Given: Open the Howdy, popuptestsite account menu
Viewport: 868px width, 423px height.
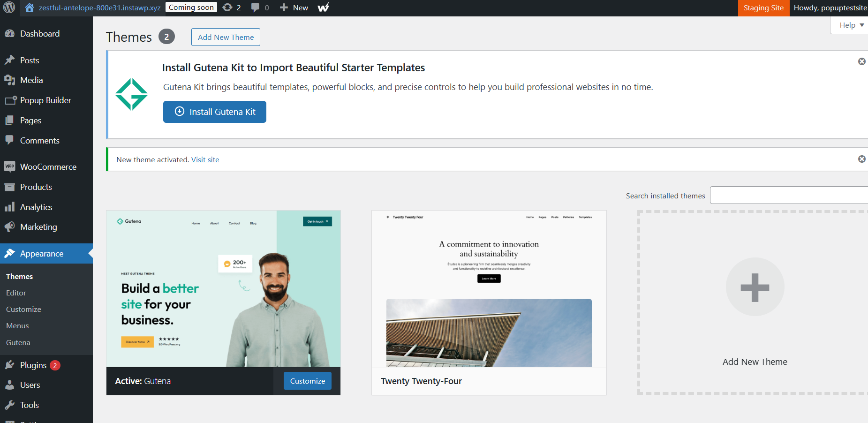Looking at the screenshot, I should [x=830, y=8].
